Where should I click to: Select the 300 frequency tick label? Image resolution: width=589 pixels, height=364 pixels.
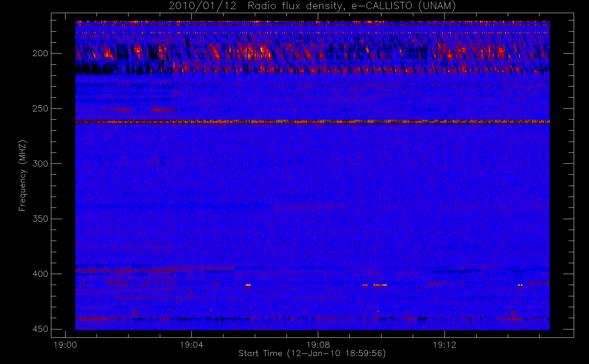40,164
